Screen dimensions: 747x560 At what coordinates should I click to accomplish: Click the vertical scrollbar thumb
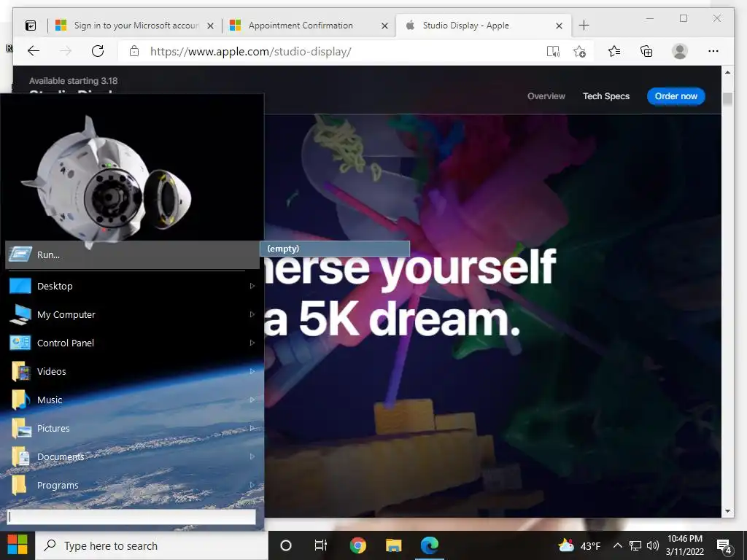coord(727,99)
